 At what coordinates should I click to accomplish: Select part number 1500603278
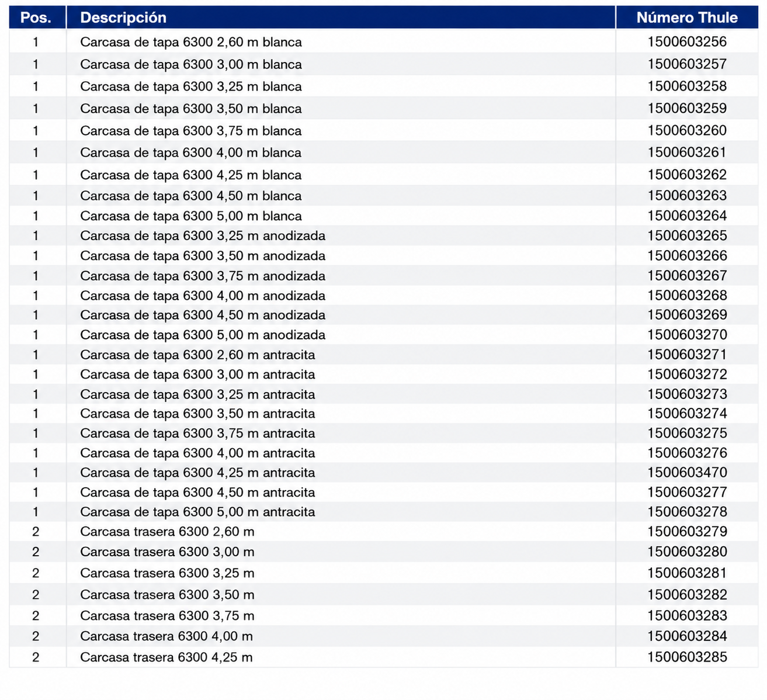point(687,512)
